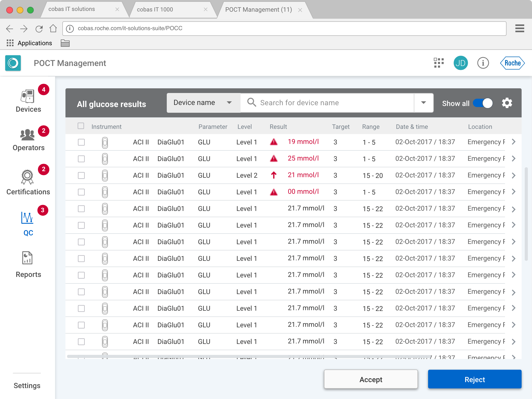The image size is (532, 399).
Task: Expand the search field dropdown arrow
Action: tap(423, 103)
